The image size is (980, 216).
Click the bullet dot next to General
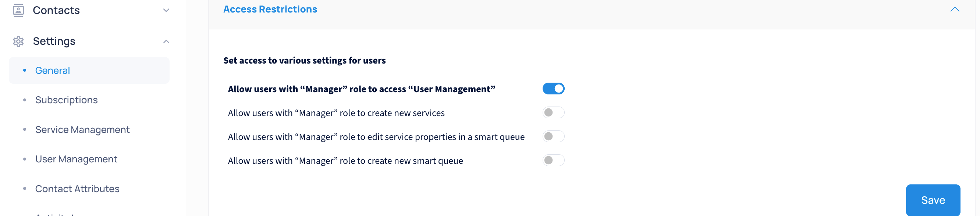tap(25, 70)
